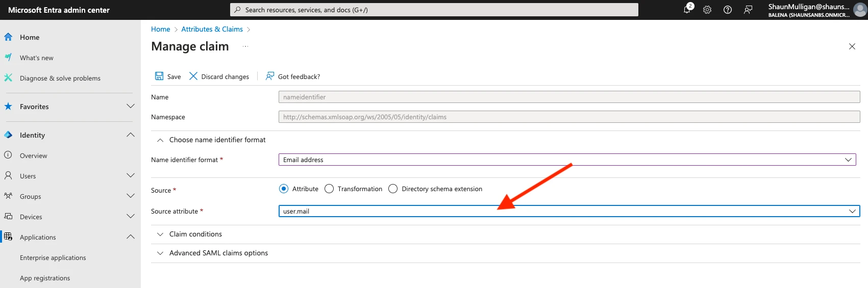This screenshot has height=288, width=868.
Task: Go to App registrations in sidebar
Action: click(45, 278)
